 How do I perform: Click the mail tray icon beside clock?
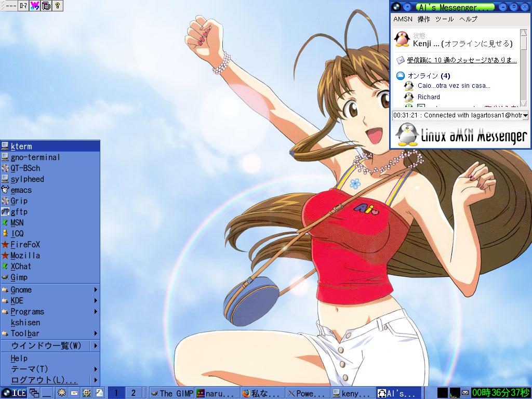click(465, 393)
